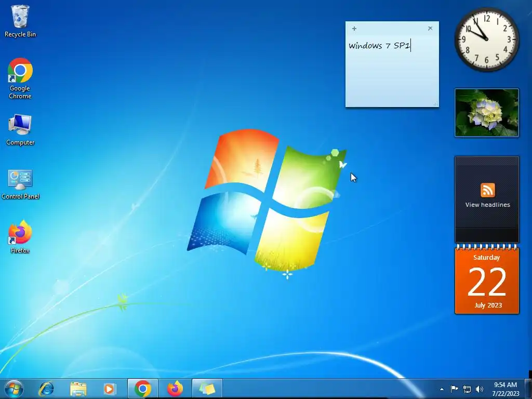Delete the sticky note with X button
Viewport: 532px width, 399px height.
pyautogui.click(x=430, y=29)
